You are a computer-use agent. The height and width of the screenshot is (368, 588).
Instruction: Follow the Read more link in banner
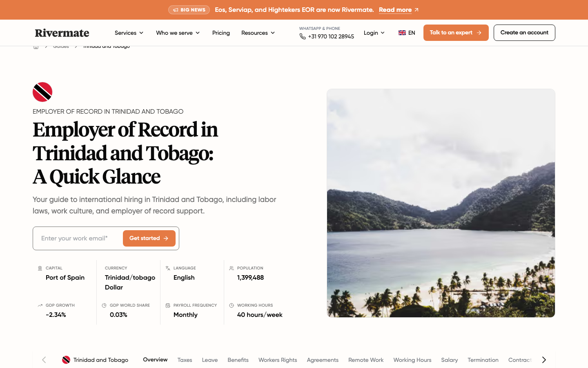(395, 10)
